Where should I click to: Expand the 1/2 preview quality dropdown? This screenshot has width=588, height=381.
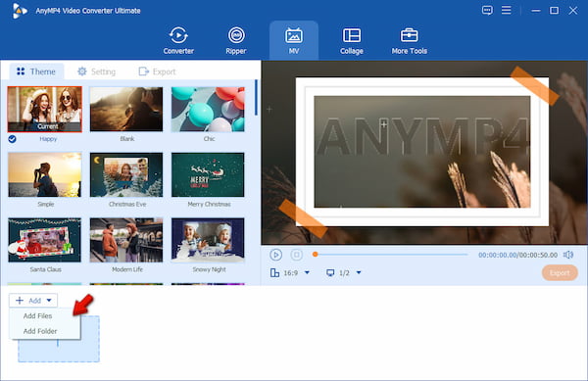pos(359,272)
